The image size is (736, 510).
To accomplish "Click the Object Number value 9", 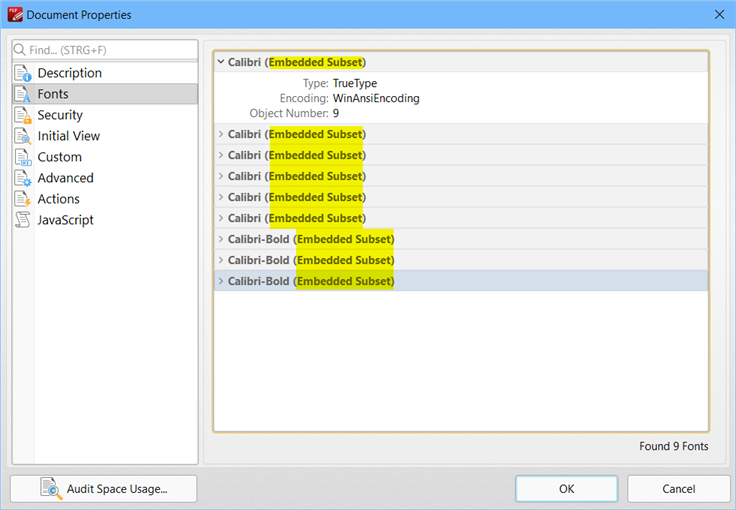I will pos(336,114).
